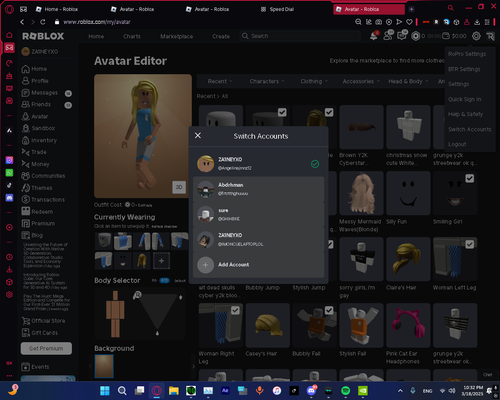Open RoPro Settings menu entry
500x400 pixels.
coord(467,54)
